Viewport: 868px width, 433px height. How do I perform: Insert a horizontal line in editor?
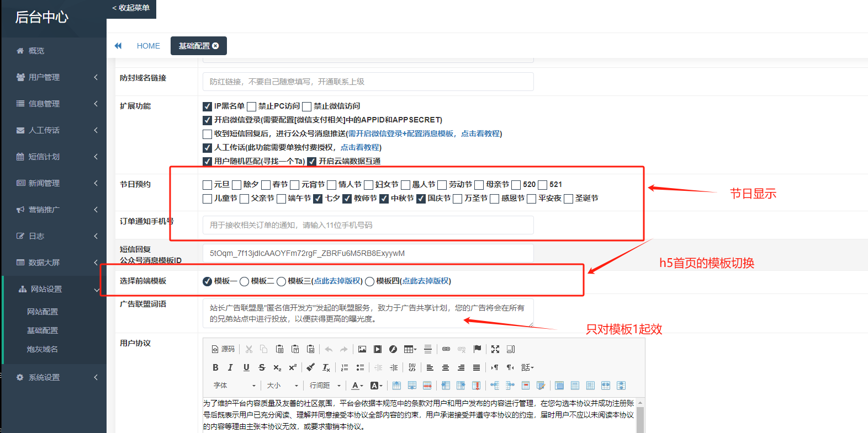click(428, 349)
